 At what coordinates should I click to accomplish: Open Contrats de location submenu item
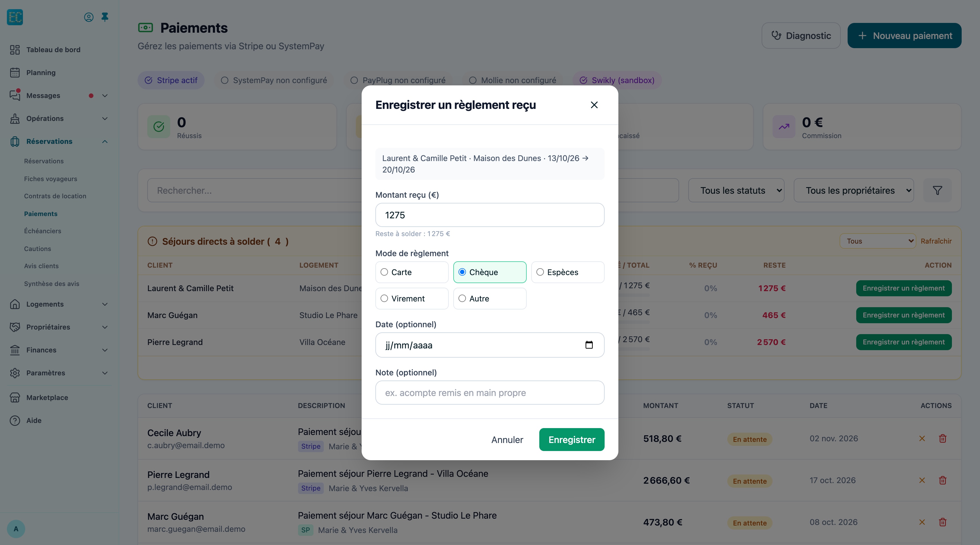pos(55,196)
